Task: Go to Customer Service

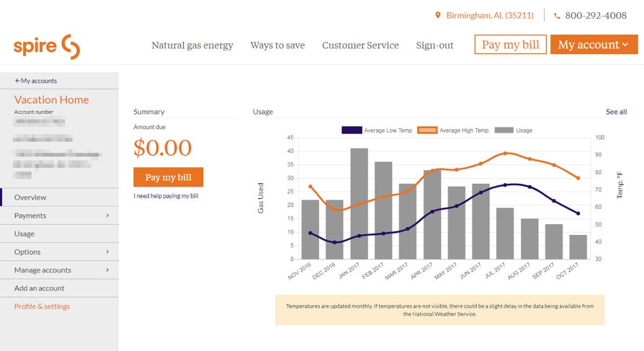Action: 360,45
